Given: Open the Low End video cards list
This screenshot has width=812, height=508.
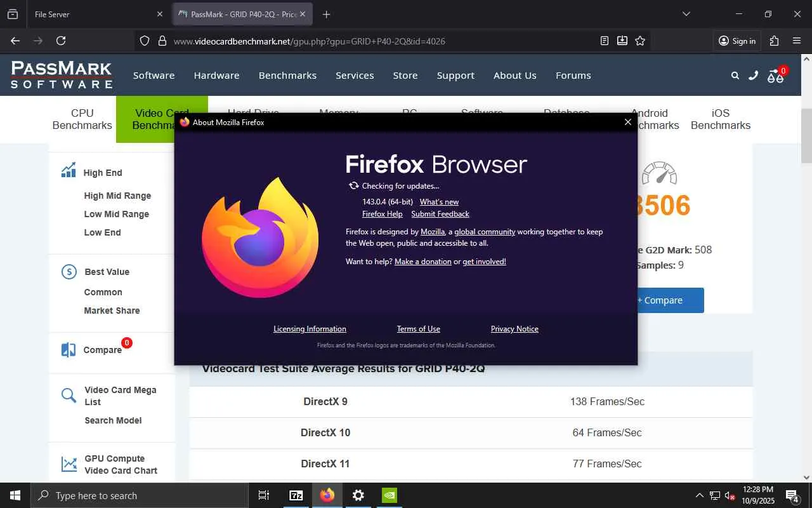Looking at the screenshot, I should tap(102, 232).
